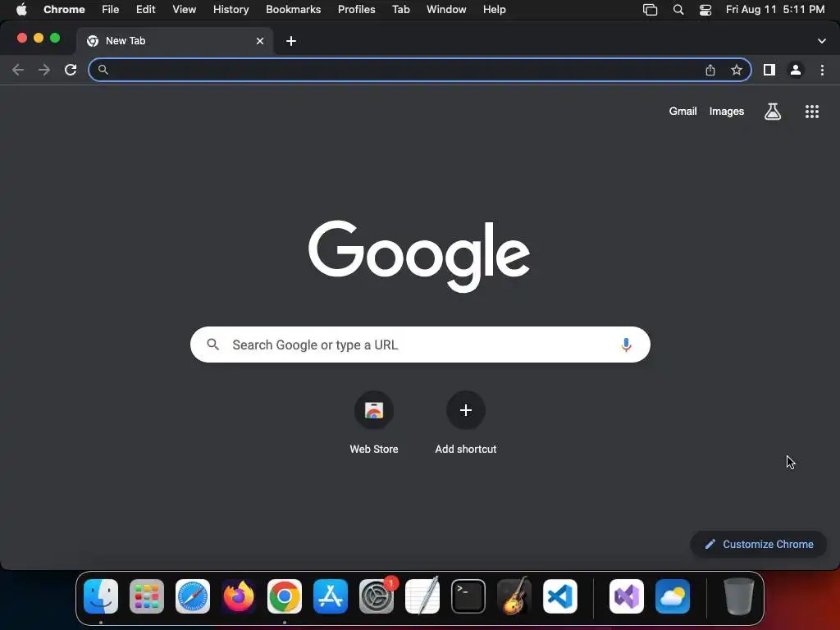Launch Safari from the Dock

coord(193,596)
